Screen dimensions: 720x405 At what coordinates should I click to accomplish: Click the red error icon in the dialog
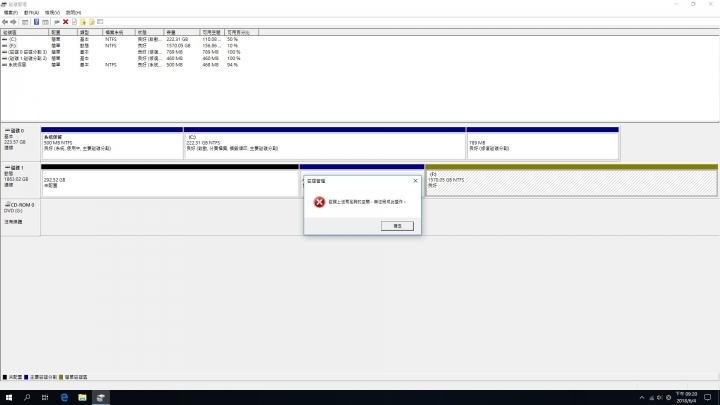tap(319, 202)
